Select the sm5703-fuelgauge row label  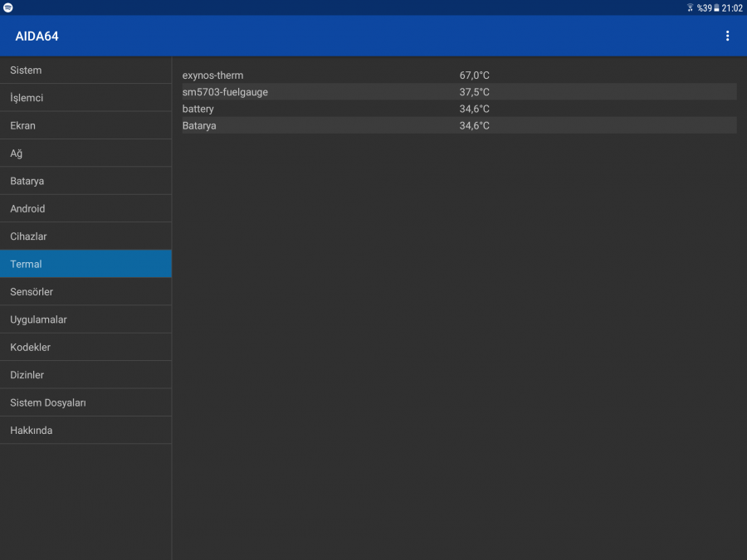point(225,92)
